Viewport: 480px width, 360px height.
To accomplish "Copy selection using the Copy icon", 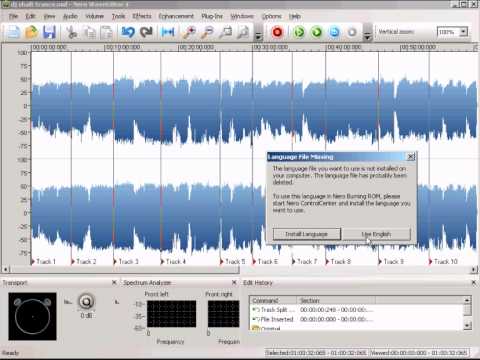I will [x=89, y=32].
